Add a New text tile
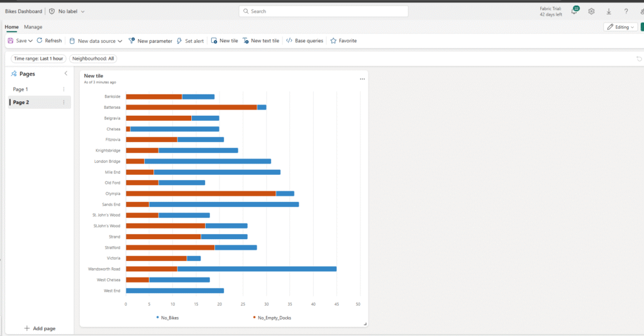This screenshot has height=336, width=644. [x=261, y=41]
